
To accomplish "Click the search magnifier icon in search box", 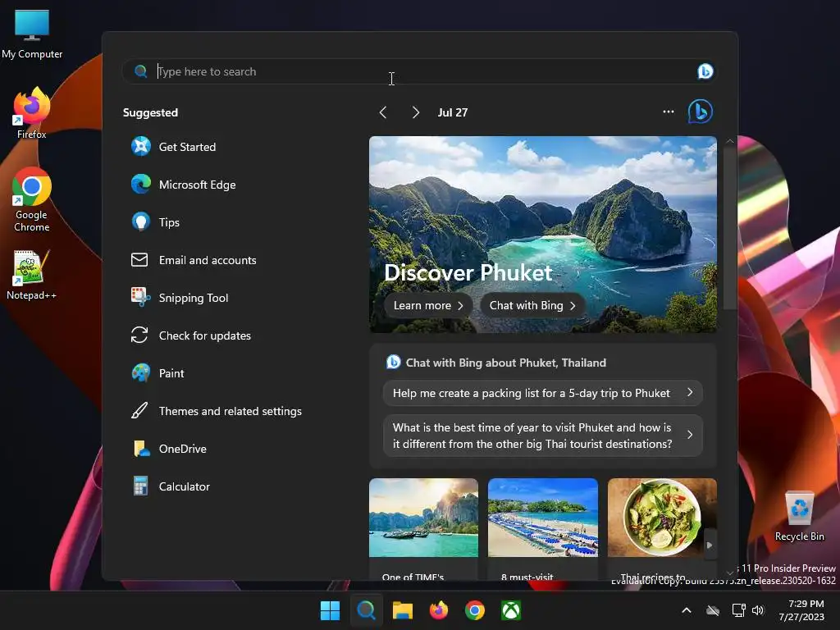I will [141, 71].
